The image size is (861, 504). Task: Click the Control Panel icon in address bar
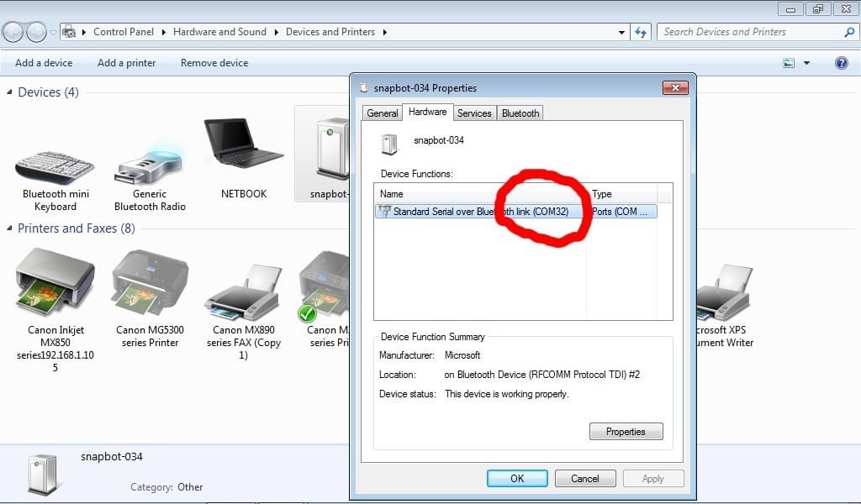point(69,33)
